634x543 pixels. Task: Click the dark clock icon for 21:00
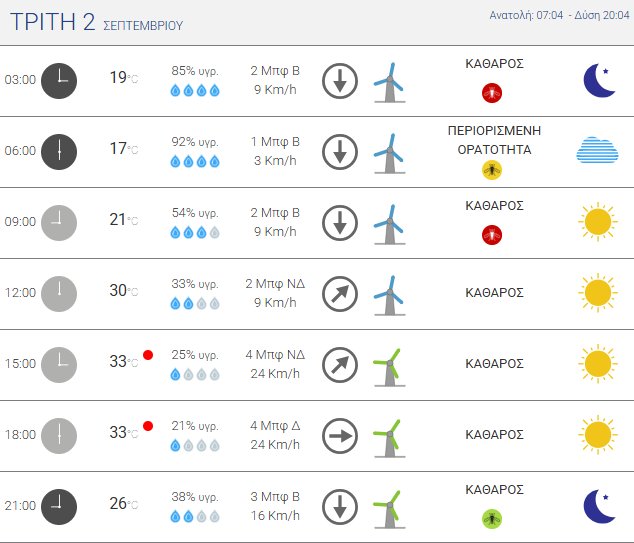(59, 506)
